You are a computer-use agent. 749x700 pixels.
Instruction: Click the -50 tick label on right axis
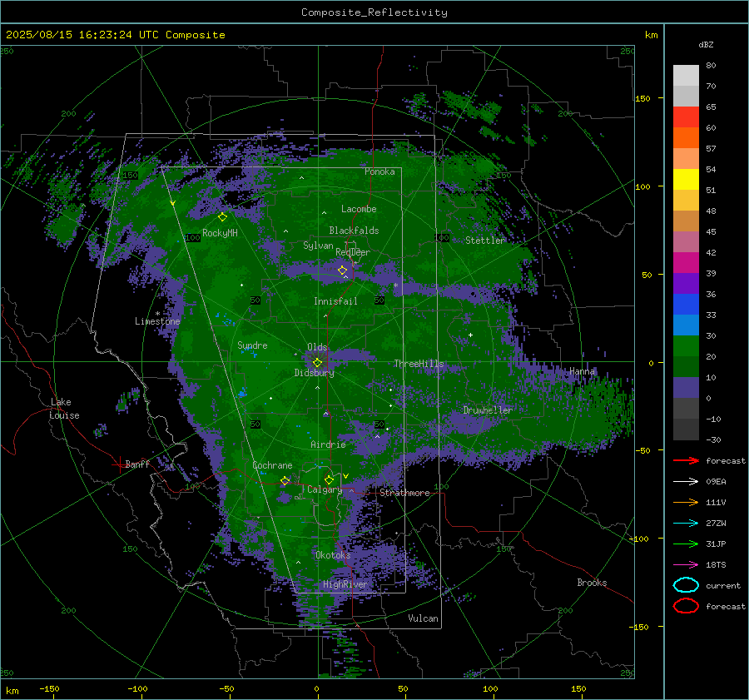pyautogui.click(x=643, y=450)
